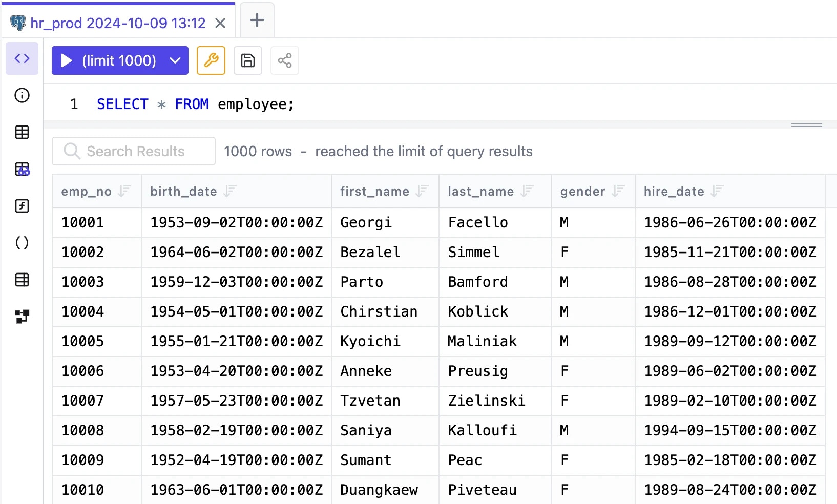This screenshot has height=504, width=837.
Task: Click the wrench admin mode button
Action: tap(211, 60)
